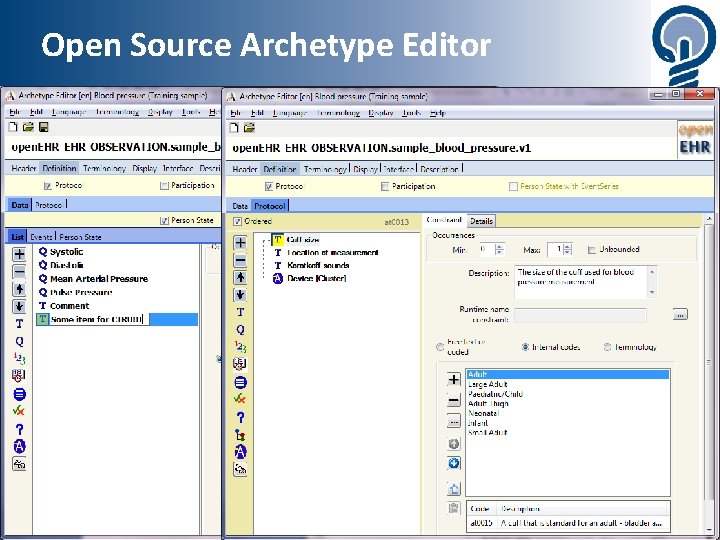
Task: Click move-up arrow icon in Protocol toolbar
Action: pos(240,277)
